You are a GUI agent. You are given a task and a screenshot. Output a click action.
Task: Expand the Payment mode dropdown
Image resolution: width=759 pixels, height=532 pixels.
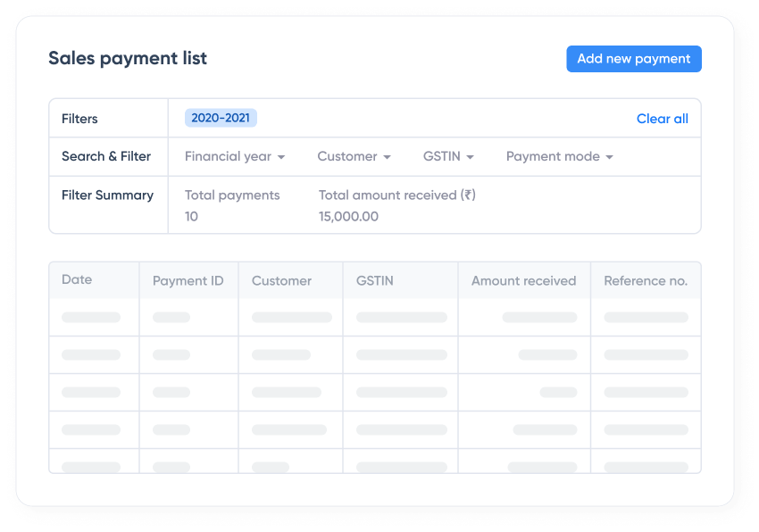559,156
